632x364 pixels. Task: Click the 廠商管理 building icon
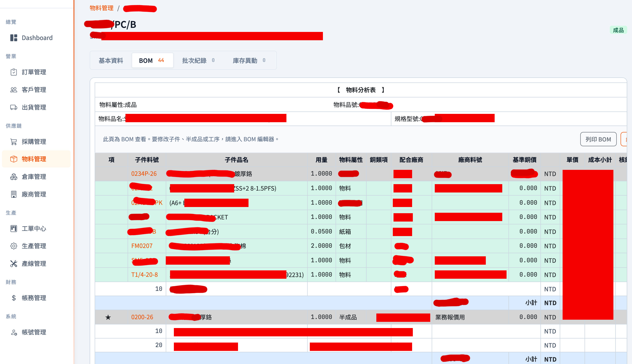point(14,194)
